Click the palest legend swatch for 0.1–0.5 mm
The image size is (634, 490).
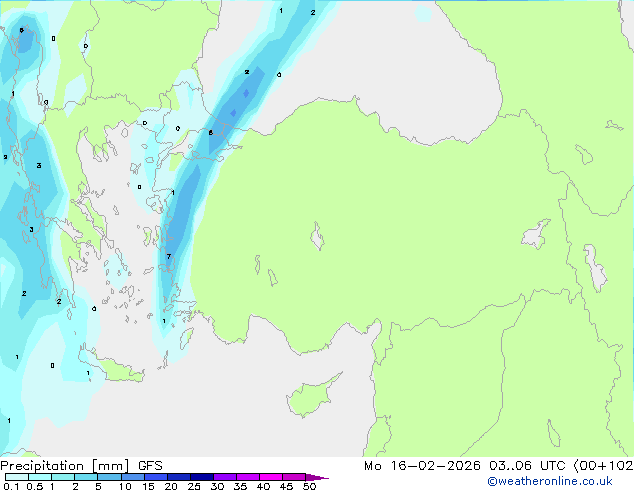coord(17,477)
